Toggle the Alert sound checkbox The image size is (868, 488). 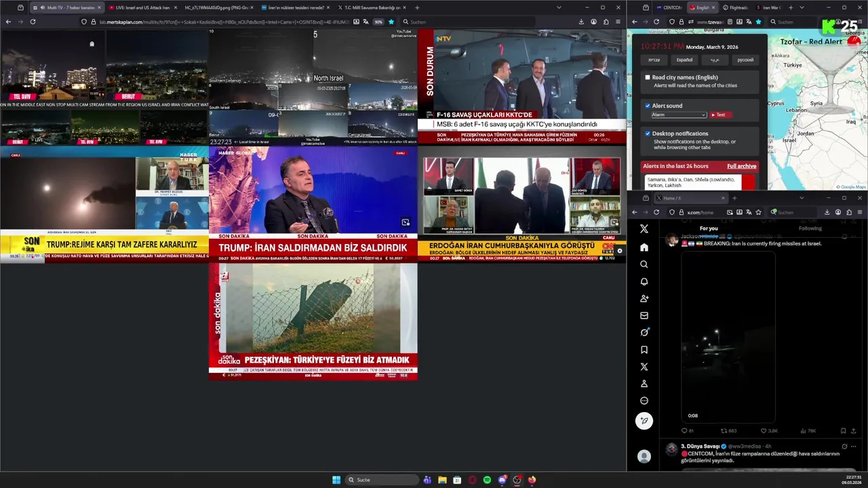(x=648, y=106)
